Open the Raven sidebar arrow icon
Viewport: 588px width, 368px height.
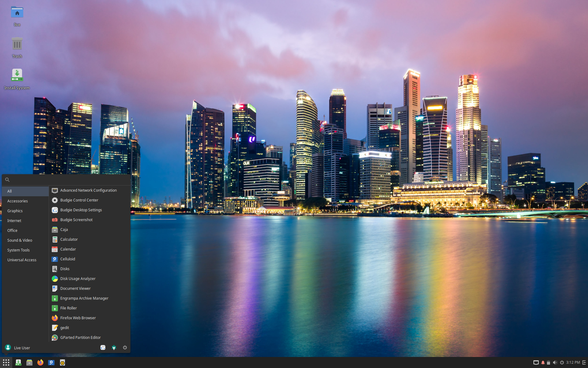pyautogui.click(x=584, y=362)
